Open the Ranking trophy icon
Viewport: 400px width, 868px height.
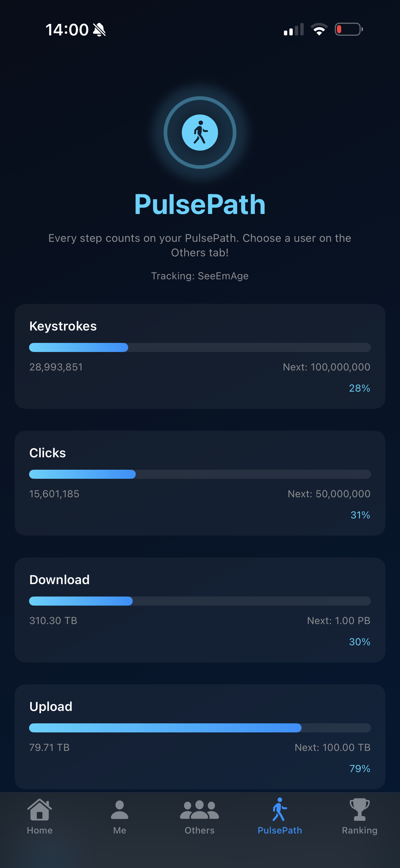tap(359, 810)
